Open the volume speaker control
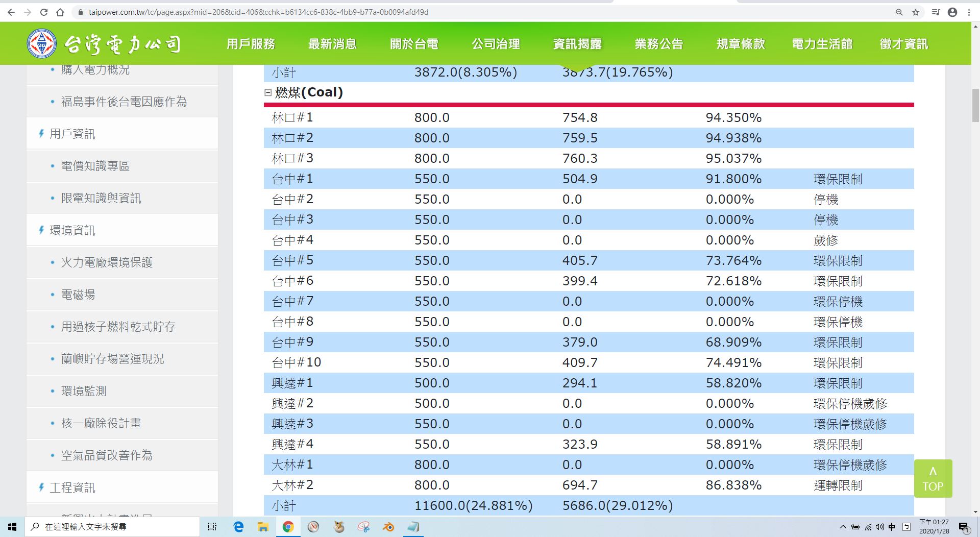The width and height of the screenshot is (980, 537). 879,527
